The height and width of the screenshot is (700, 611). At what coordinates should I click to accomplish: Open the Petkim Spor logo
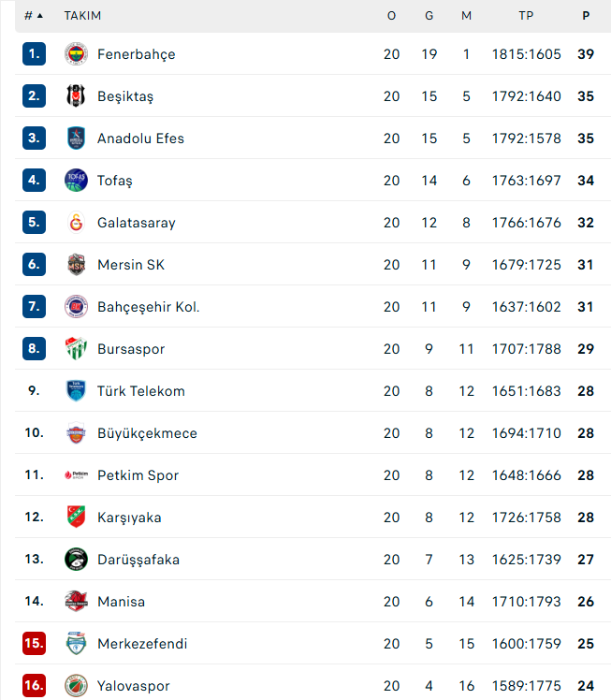76,475
